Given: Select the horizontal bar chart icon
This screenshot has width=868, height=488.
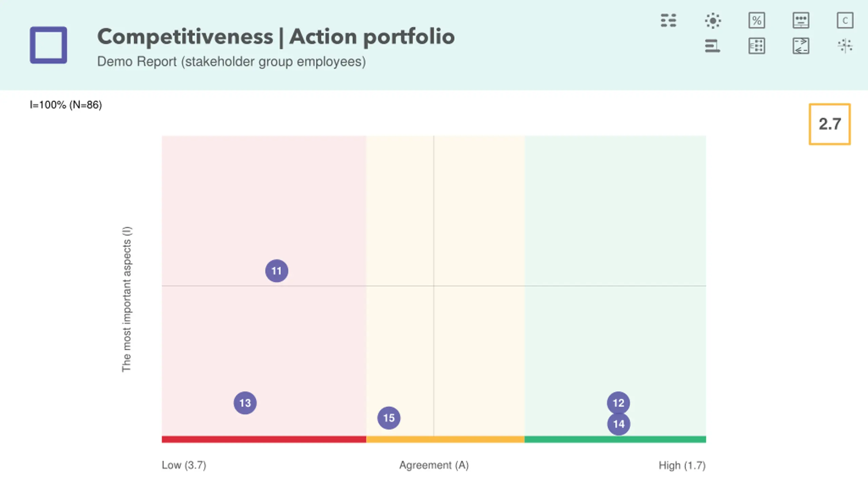Looking at the screenshot, I should pyautogui.click(x=712, y=46).
